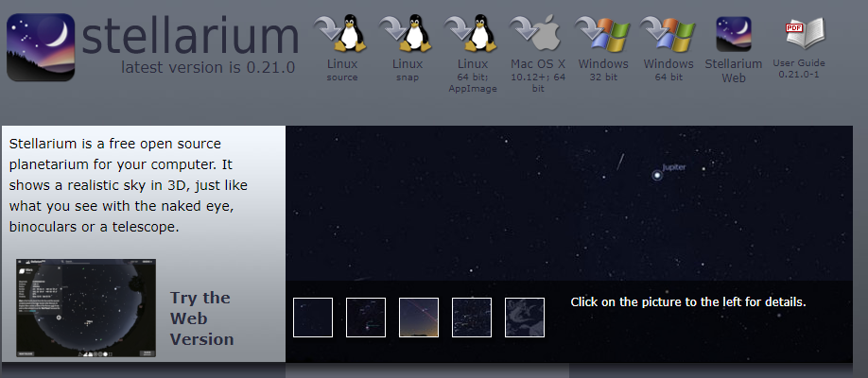The image size is (868, 378).
Task: Select the first dark sky thumbnail
Action: coord(313,318)
